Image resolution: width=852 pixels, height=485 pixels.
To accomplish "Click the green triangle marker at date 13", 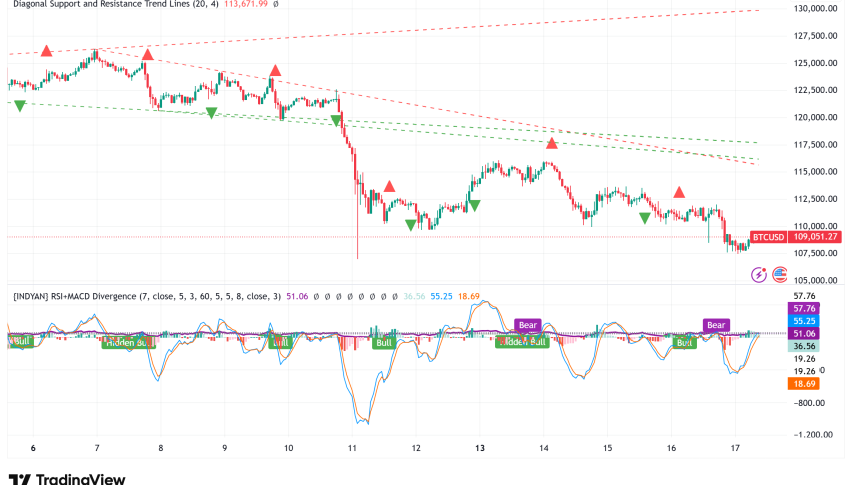I will pos(474,205).
